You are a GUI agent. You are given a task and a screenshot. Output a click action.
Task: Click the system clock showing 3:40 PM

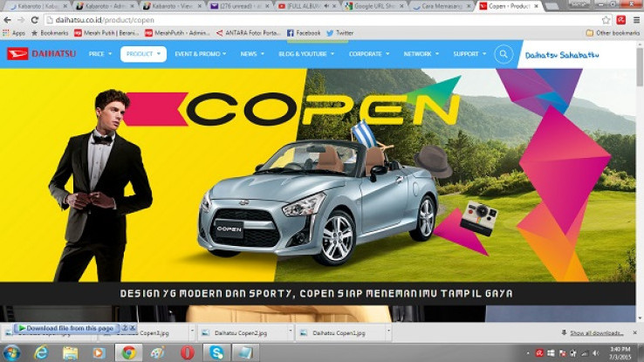point(620,353)
